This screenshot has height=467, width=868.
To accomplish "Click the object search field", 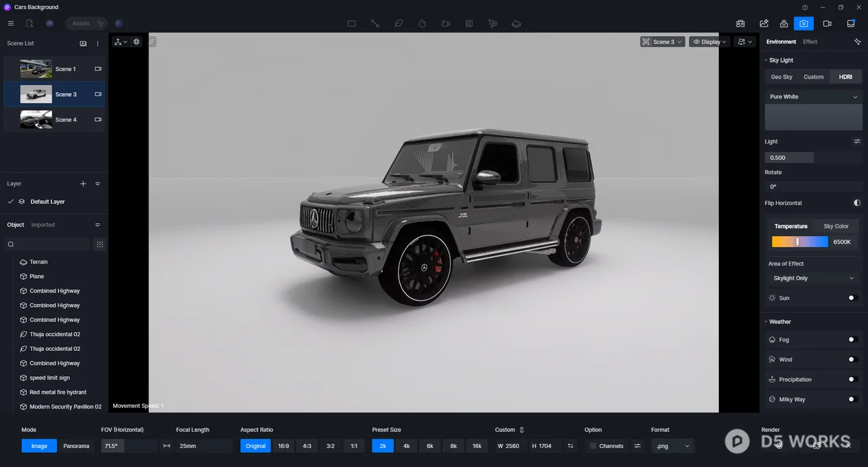I will pyautogui.click(x=47, y=244).
